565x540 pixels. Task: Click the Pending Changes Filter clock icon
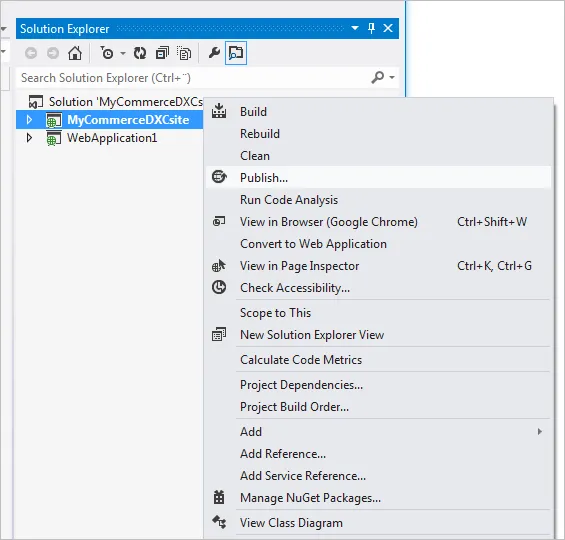coord(107,53)
